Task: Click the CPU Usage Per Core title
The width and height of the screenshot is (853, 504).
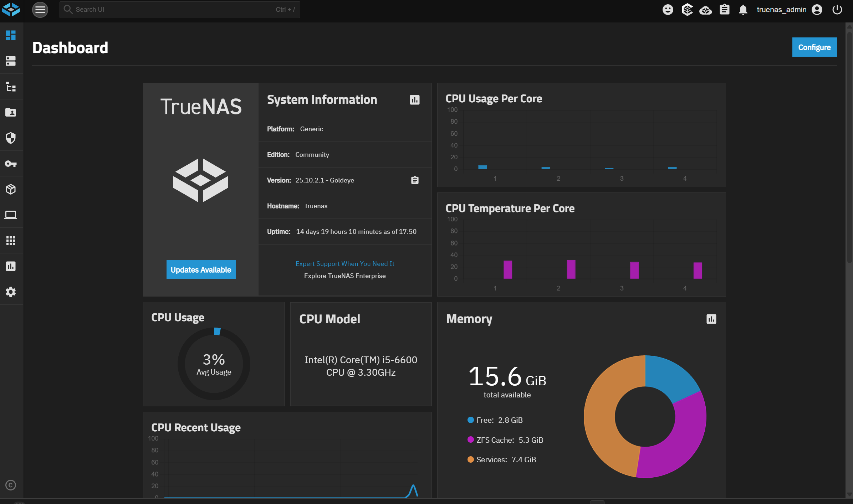Action: (x=494, y=99)
